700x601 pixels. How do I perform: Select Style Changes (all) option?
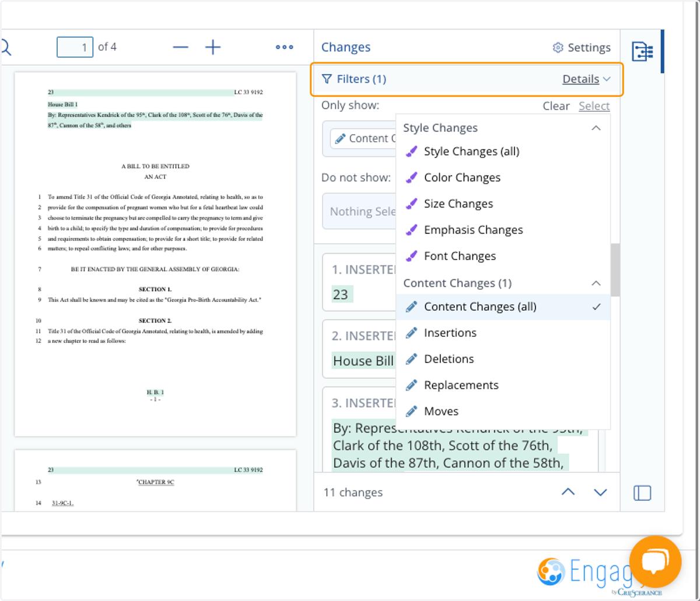click(x=503, y=152)
